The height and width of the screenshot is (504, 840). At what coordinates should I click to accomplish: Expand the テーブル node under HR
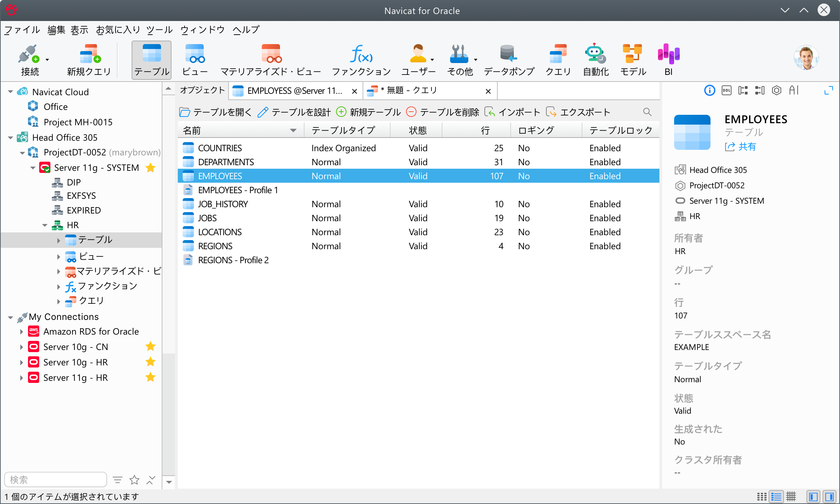pyautogui.click(x=58, y=240)
